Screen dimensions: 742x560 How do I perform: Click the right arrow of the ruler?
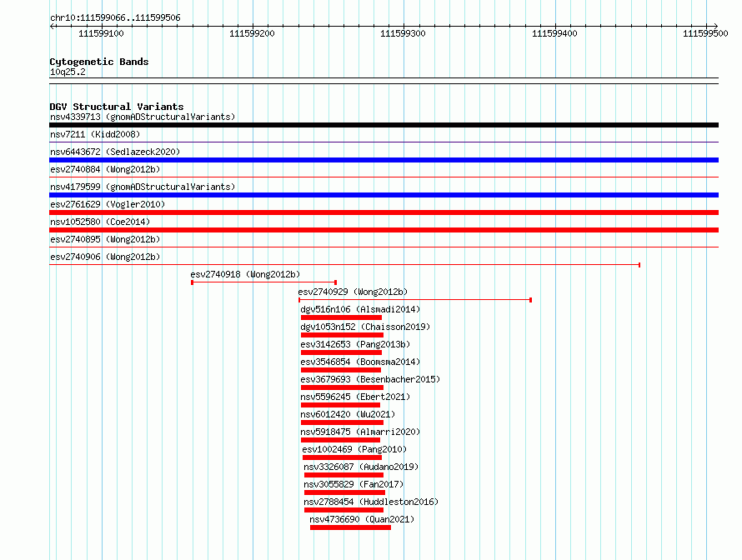click(716, 27)
